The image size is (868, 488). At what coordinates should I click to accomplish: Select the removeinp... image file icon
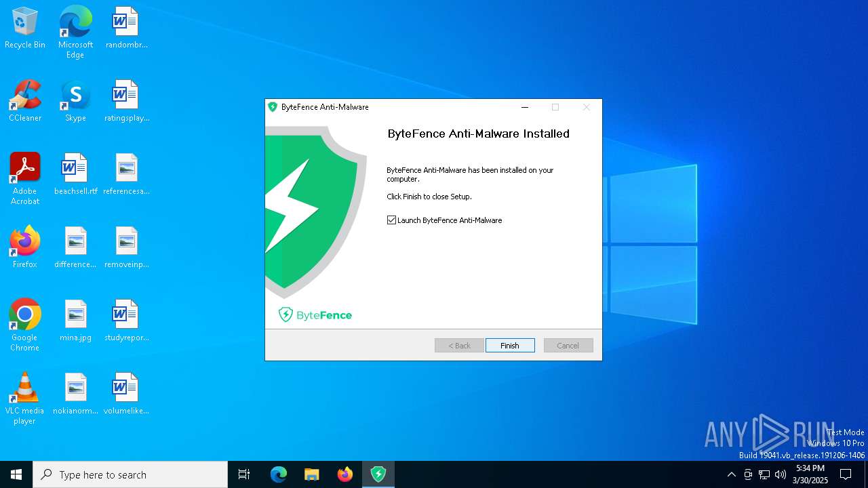click(126, 247)
